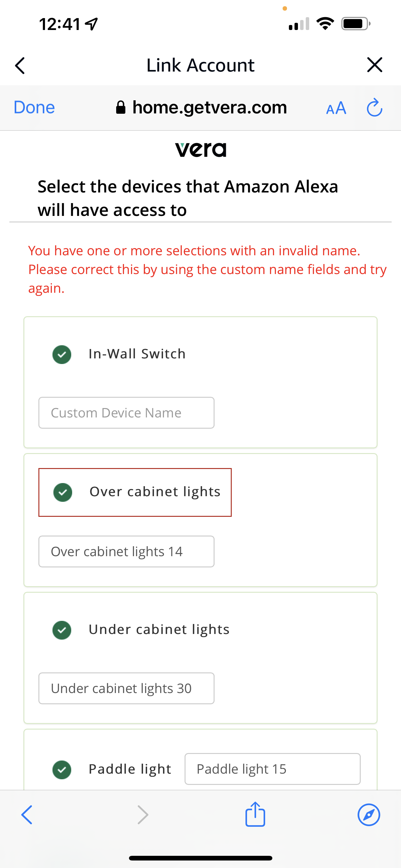Edit the "Paddle light 15" name field

pyautogui.click(x=272, y=769)
